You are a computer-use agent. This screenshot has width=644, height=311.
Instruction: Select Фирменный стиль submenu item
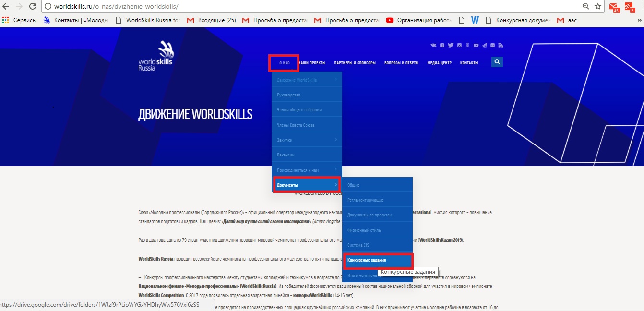click(x=377, y=230)
